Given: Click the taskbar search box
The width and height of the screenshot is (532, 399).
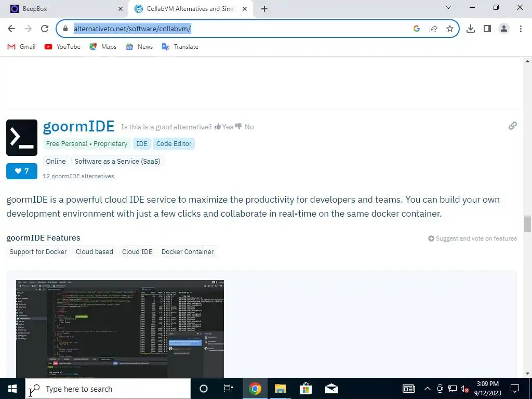Looking at the screenshot, I should (108, 389).
